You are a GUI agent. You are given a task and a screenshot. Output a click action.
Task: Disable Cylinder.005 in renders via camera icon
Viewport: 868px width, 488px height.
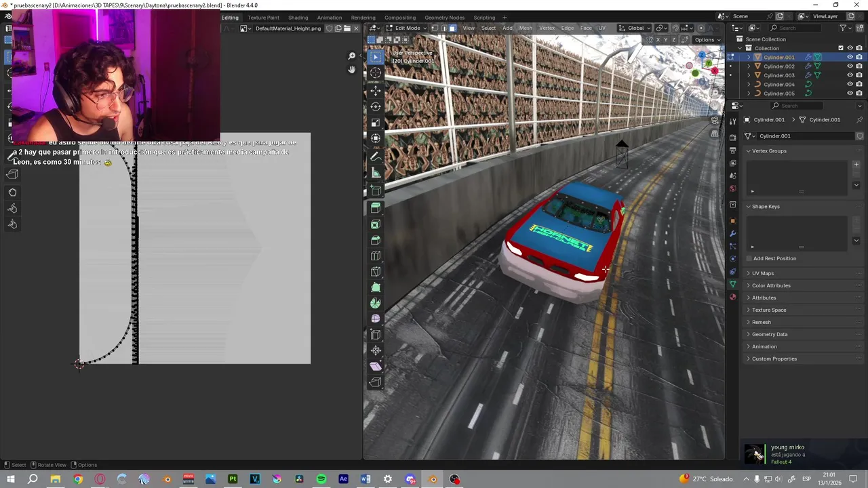(x=859, y=94)
